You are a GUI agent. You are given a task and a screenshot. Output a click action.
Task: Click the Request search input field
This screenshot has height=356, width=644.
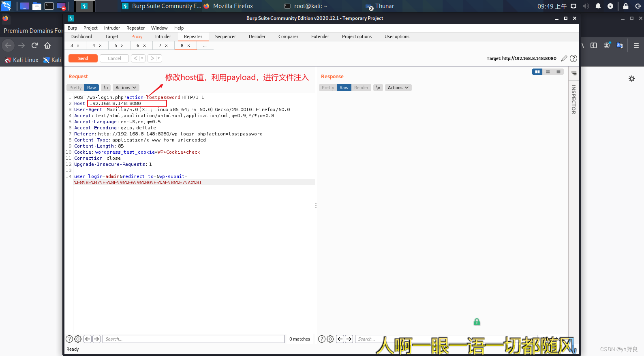coord(193,339)
